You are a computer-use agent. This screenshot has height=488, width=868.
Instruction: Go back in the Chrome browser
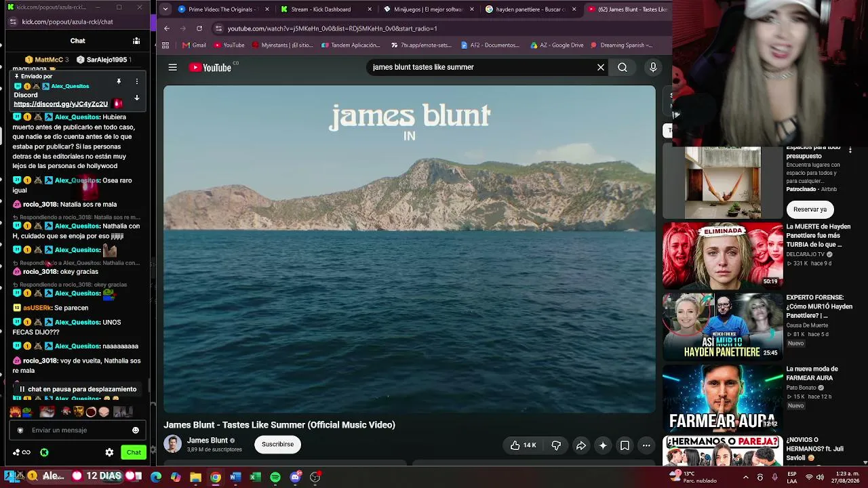[167, 28]
